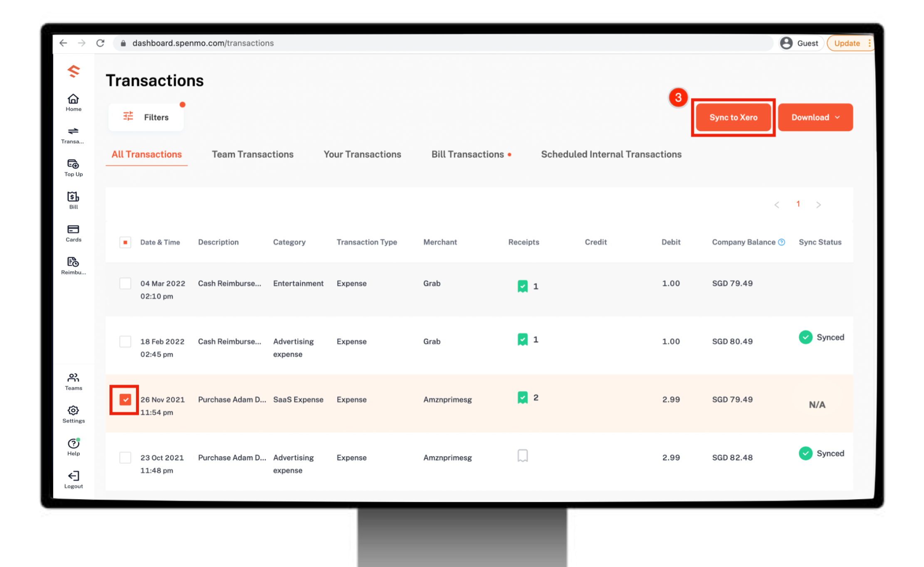Open receipt icon for 26 Nov 2021 row
The image size is (924, 567).
click(x=523, y=397)
